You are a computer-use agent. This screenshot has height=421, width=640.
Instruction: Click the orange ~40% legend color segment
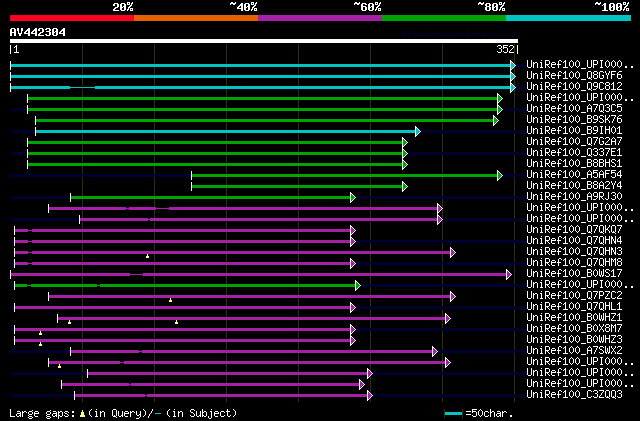pos(196,18)
